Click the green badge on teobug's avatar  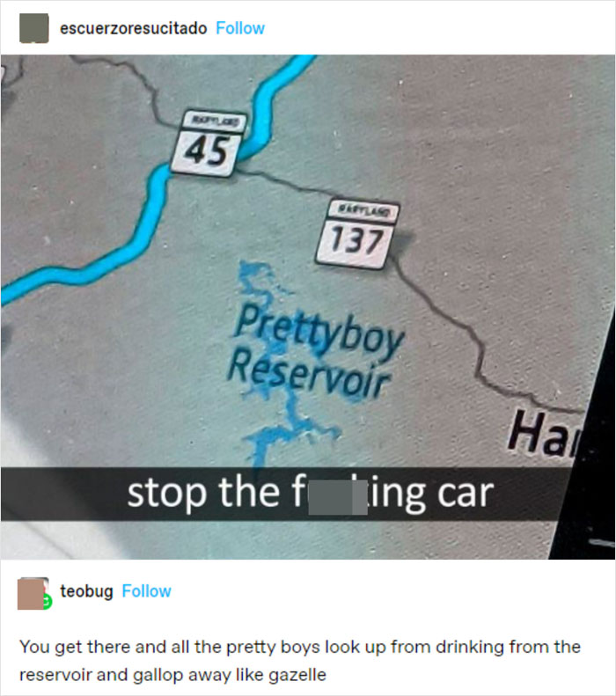47,602
